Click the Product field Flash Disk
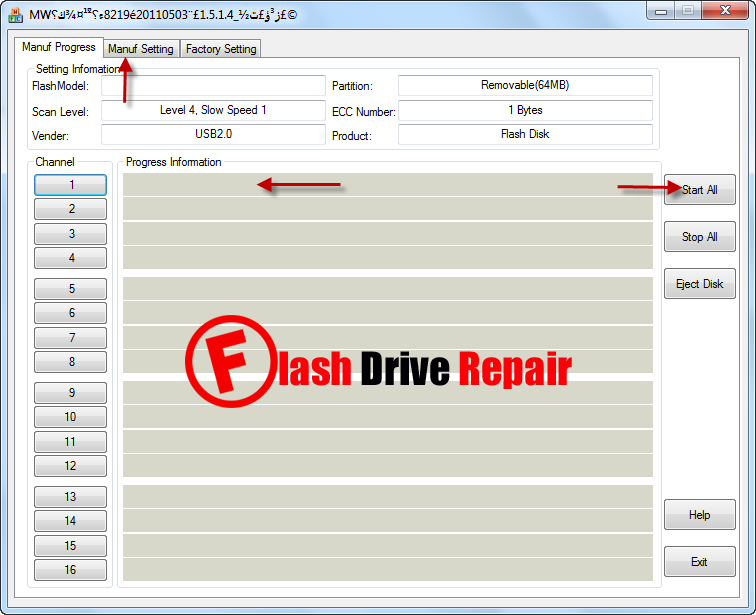The width and height of the screenshot is (756, 615). [525, 134]
